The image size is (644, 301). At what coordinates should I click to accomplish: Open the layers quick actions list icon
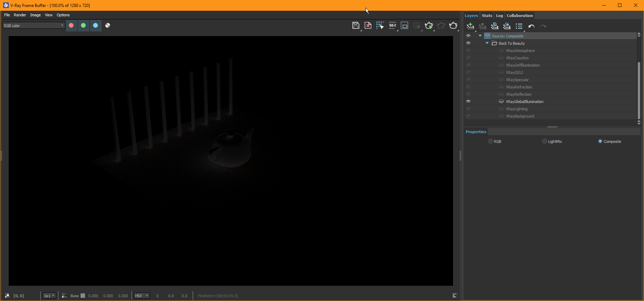(519, 26)
